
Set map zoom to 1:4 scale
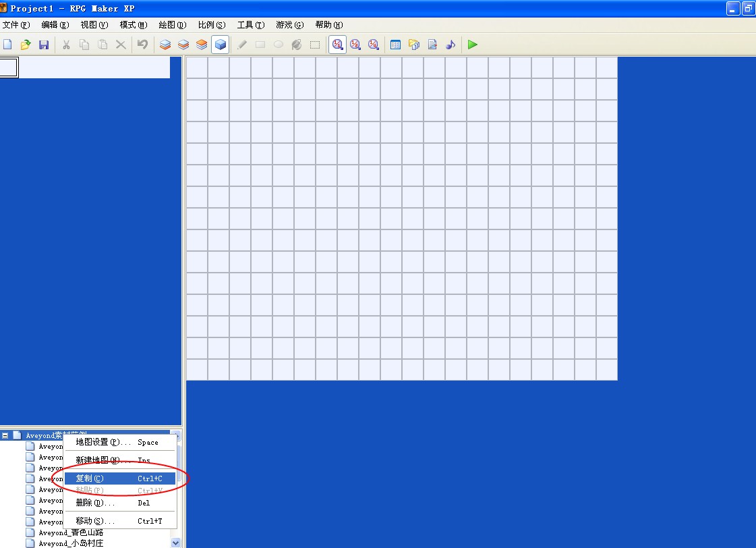(374, 45)
